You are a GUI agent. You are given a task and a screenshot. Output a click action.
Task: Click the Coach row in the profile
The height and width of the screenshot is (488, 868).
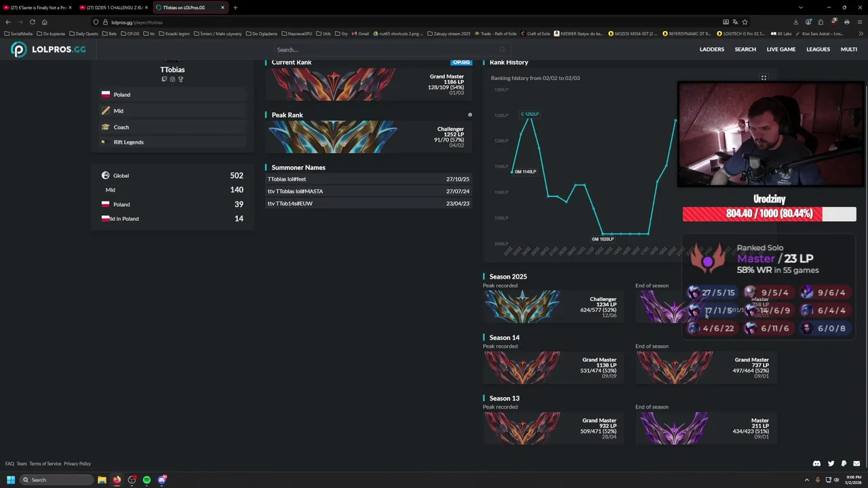point(172,127)
